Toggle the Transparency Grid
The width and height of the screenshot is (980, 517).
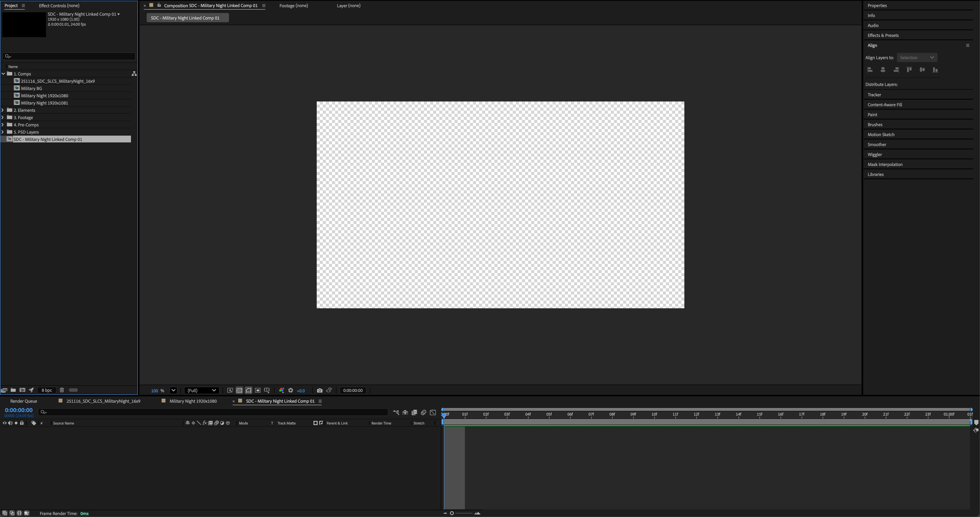click(239, 390)
